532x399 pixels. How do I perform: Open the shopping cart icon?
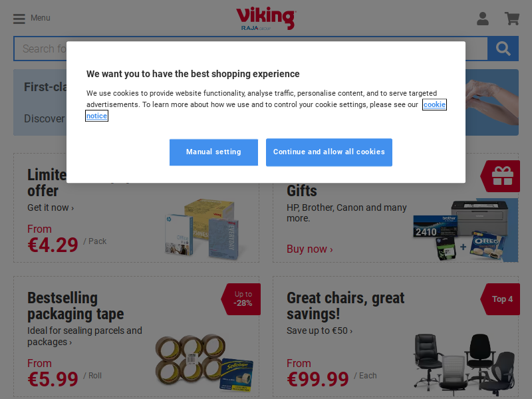point(512,19)
